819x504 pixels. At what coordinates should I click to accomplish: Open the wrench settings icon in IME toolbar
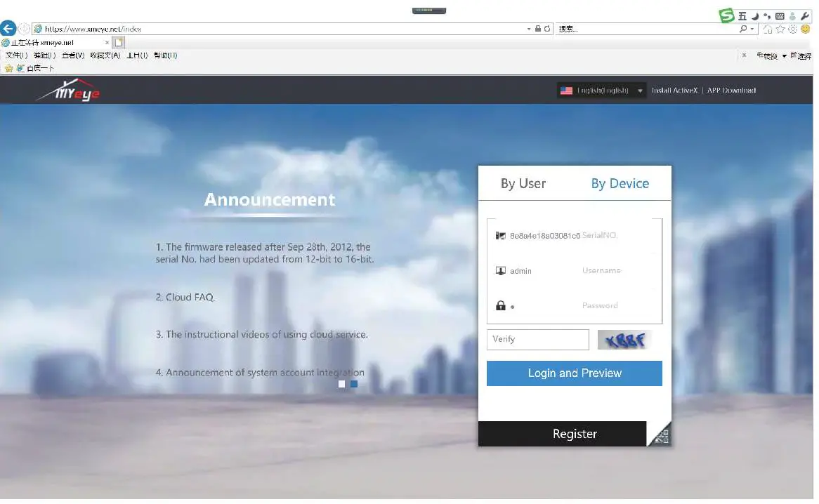click(x=805, y=16)
